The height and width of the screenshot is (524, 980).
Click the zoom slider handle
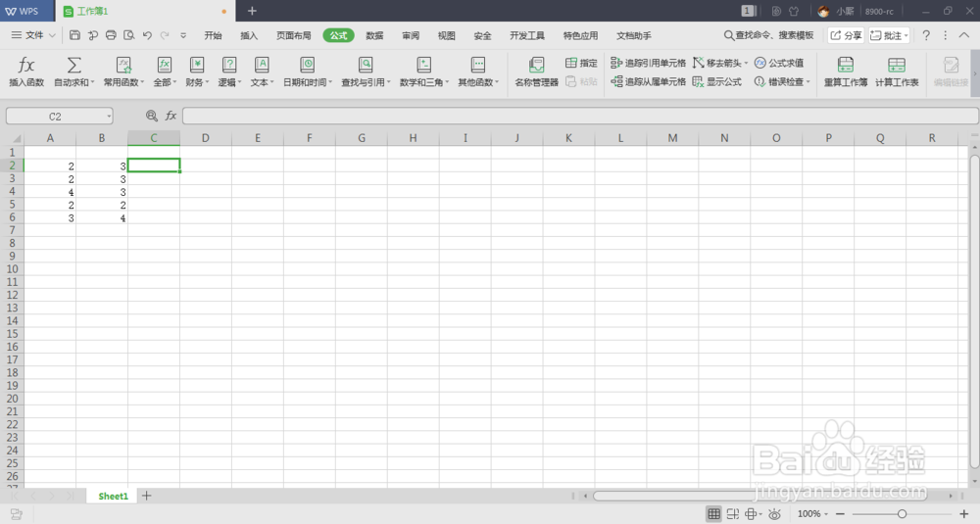tap(902, 514)
